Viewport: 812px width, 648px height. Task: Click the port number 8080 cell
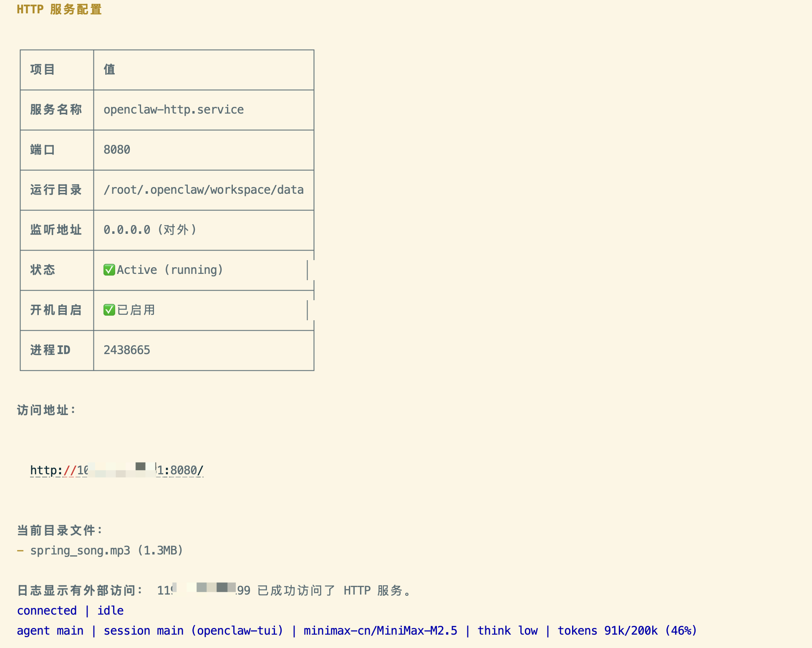point(117,149)
